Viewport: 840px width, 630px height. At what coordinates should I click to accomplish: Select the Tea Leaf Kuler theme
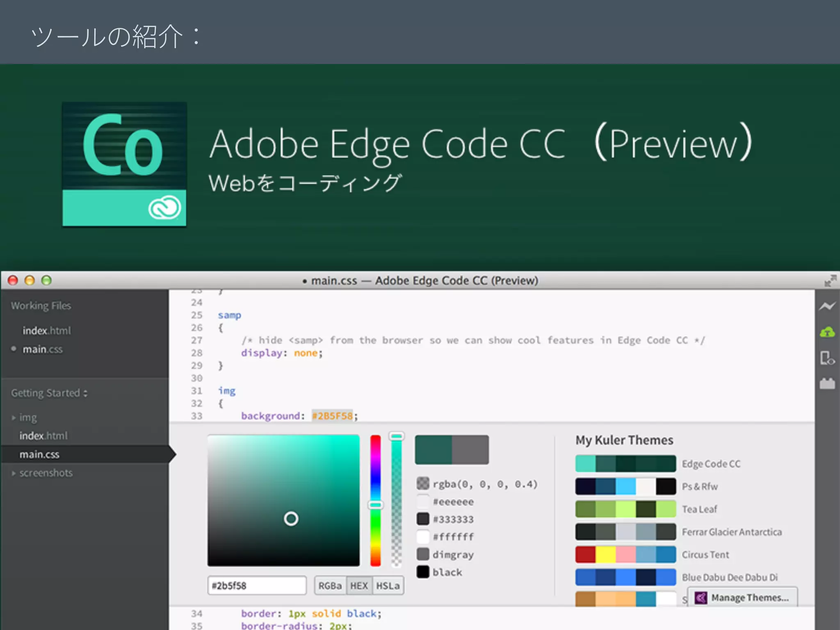(x=625, y=509)
